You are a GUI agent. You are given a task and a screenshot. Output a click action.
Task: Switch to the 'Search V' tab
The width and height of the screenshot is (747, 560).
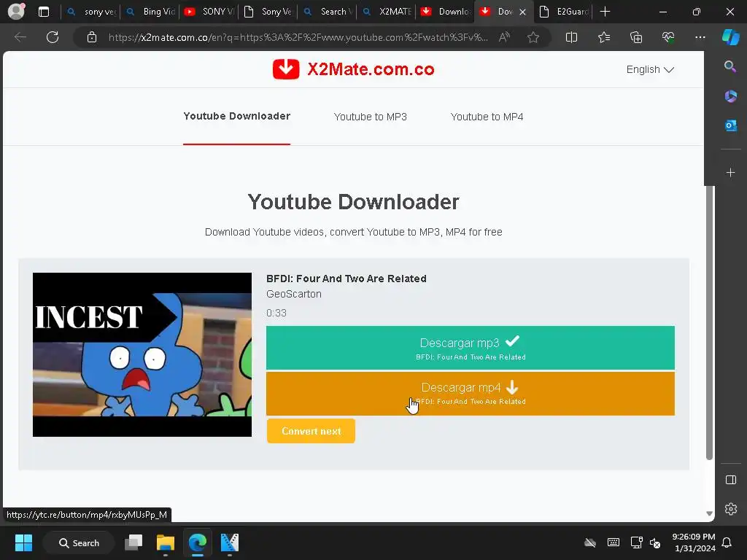click(x=328, y=12)
